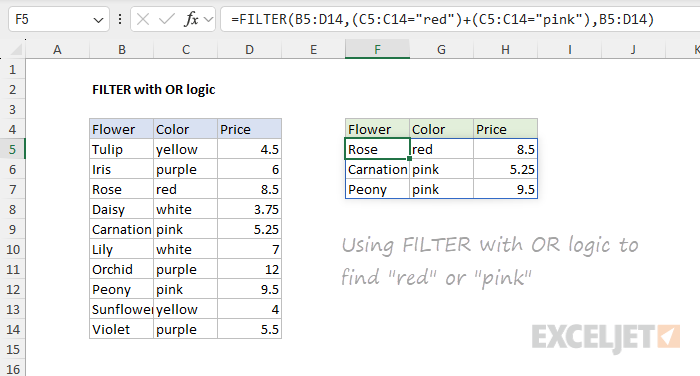Click the insert function fx icon
Viewport: 700px width, 376px height.
pyautogui.click(x=191, y=19)
